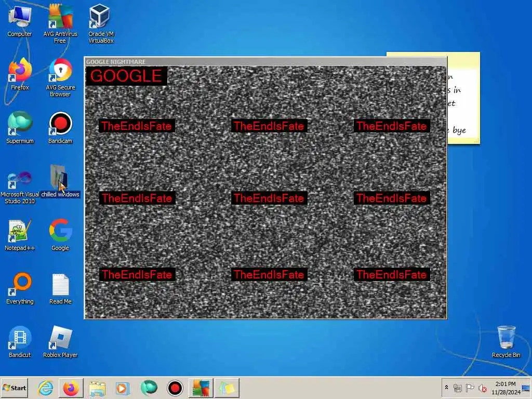Select the Microsoft Visual Studio 2010 shortcut
Image resolution: width=532 pixels, height=399 pixels.
click(20, 188)
